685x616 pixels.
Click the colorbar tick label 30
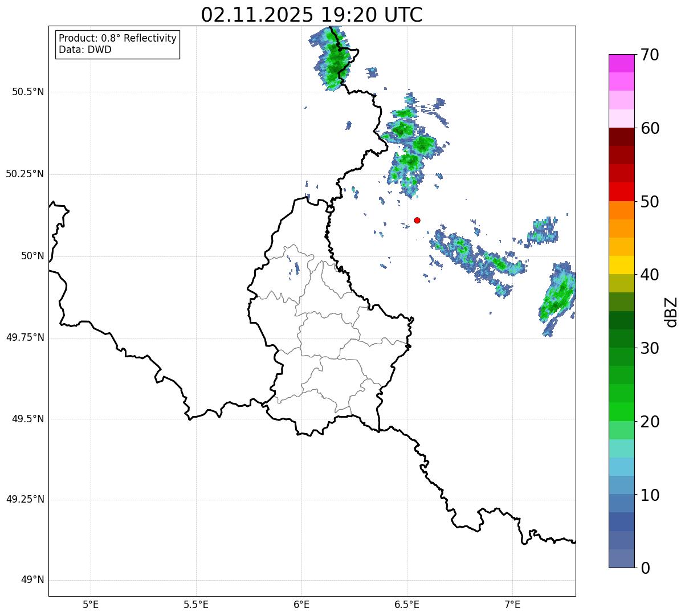[650, 348]
